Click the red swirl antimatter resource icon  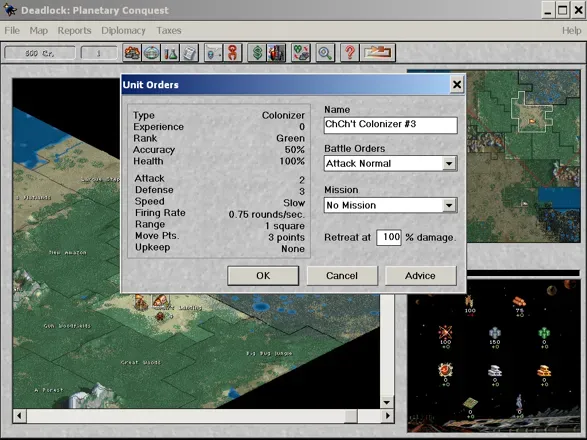click(445, 370)
